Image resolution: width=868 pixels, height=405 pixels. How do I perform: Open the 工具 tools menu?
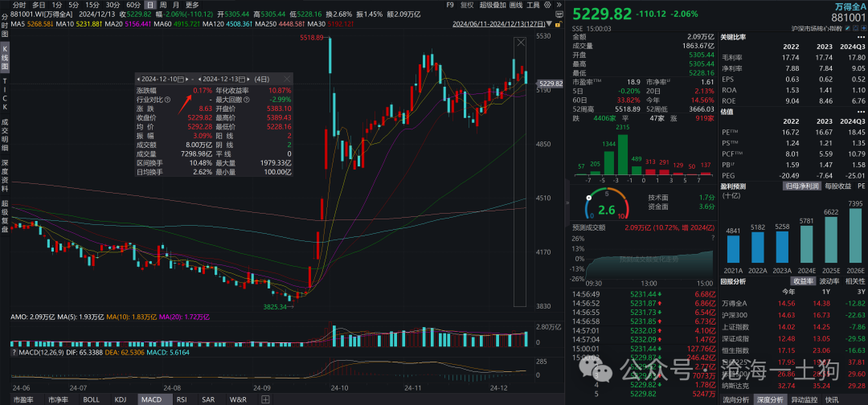pos(533,5)
